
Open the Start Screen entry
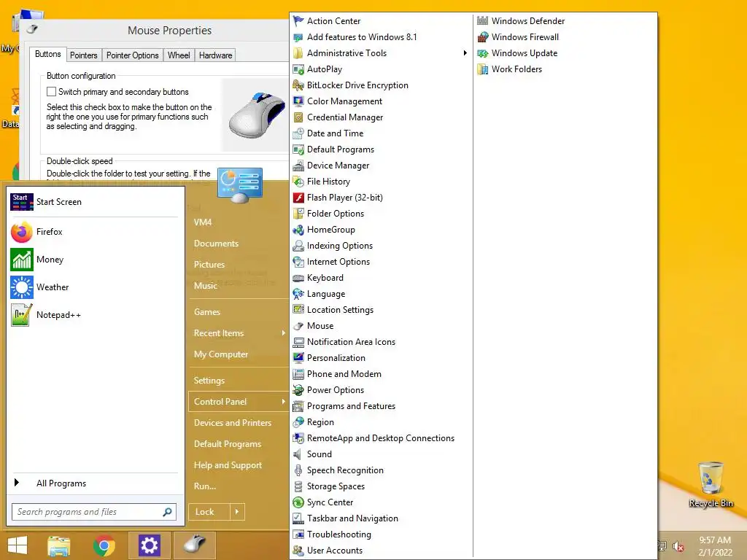[96, 202]
